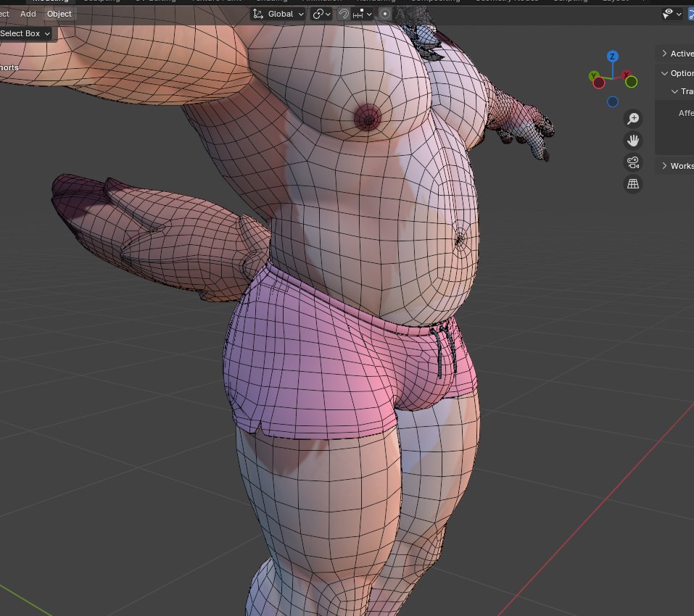Click the zoom magnifier viewport icon

click(633, 119)
